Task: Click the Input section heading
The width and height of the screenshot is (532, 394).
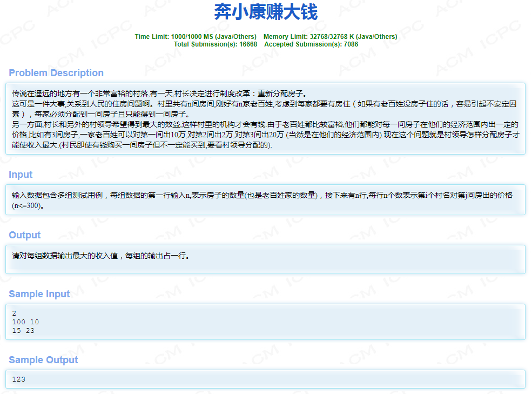Action: click(x=21, y=174)
